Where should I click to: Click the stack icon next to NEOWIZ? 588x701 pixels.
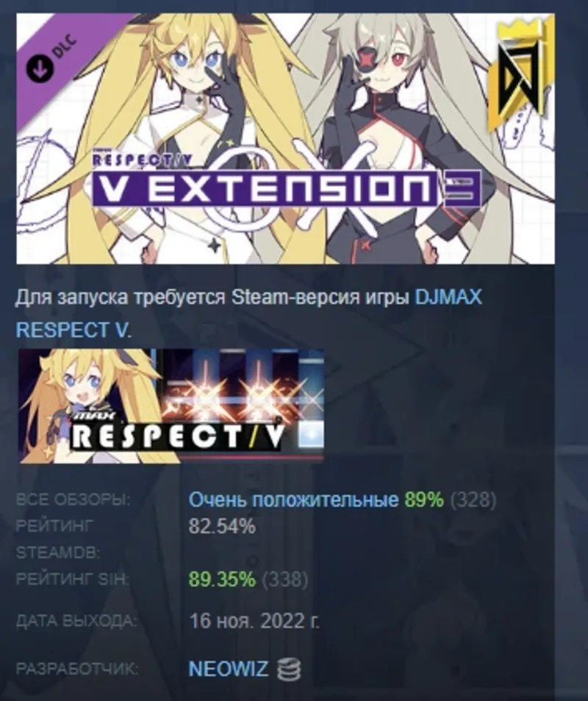[x=288, y=669]
